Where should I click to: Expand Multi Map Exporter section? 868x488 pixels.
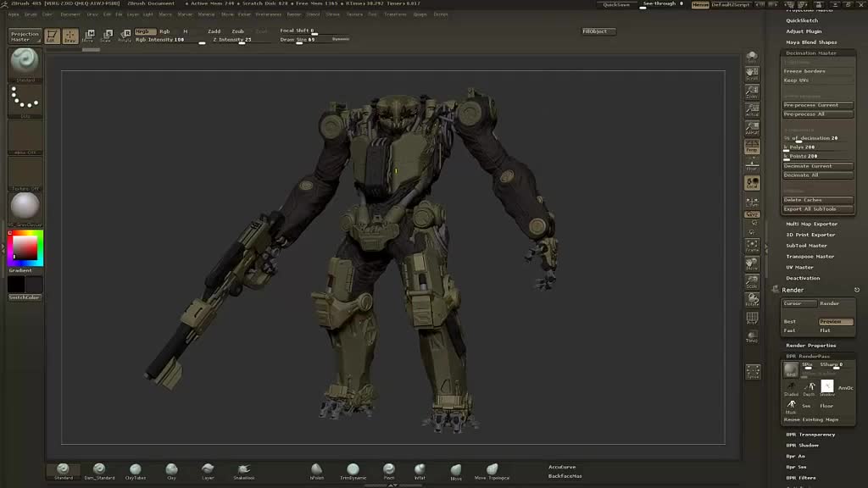811,224
